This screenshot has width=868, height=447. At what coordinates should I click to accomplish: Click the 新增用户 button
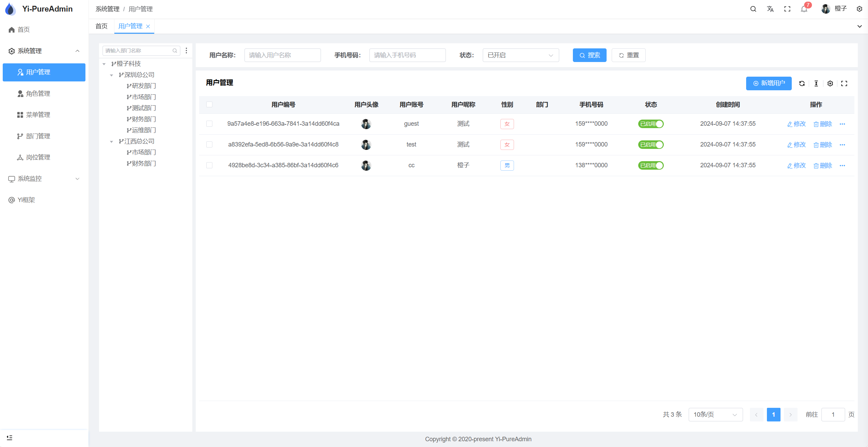769,83
